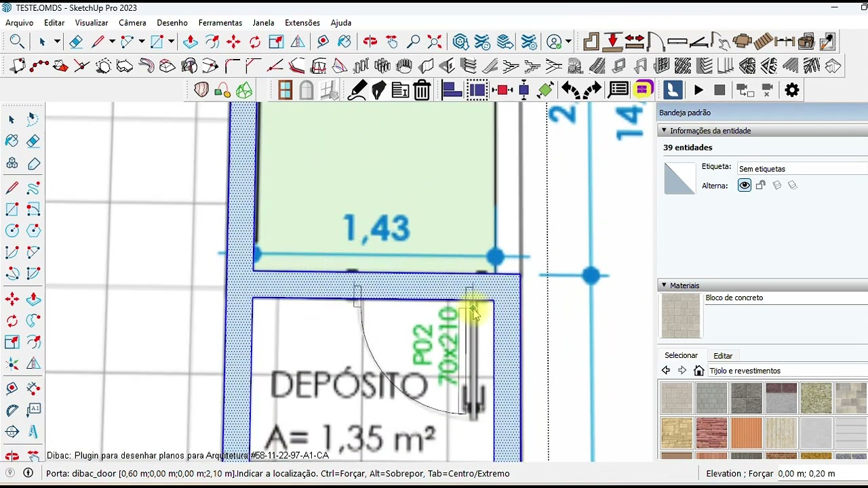This screenshot has height=488, width=868.
Task: Open the Arquivo menu
Action: tap(19, 22)
